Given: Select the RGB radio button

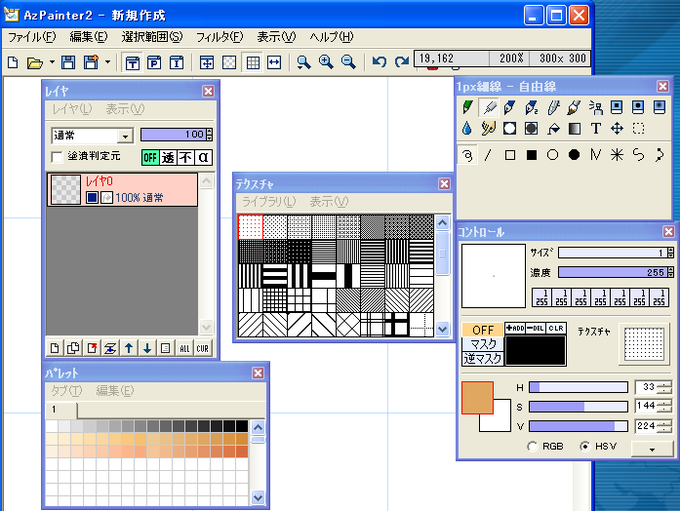Looking at the screenshot, I should 533,446.
